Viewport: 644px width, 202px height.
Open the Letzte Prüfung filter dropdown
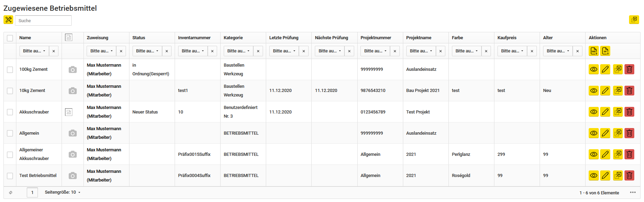point(284,51)
